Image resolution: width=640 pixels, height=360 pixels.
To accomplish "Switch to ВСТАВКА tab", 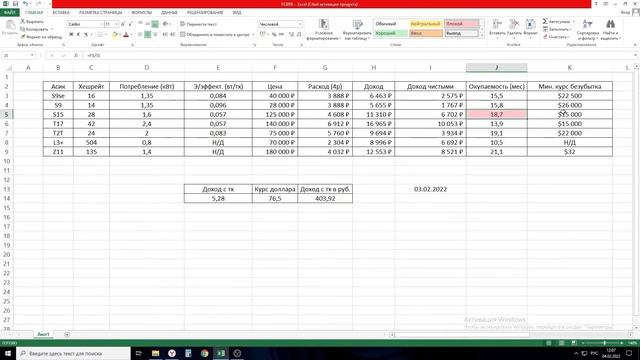I will click(x=61, y=13).
